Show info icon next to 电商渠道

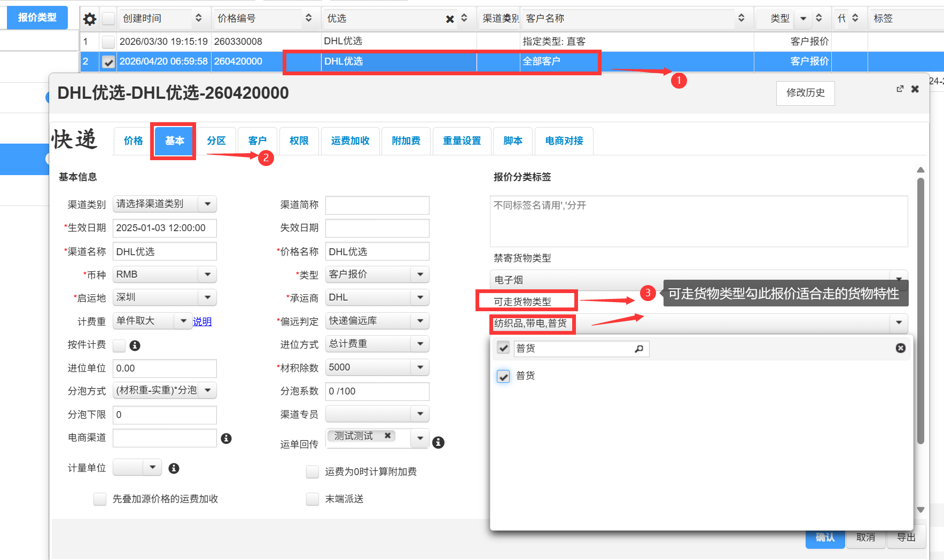pyautogui.click(x=227, y=438)
